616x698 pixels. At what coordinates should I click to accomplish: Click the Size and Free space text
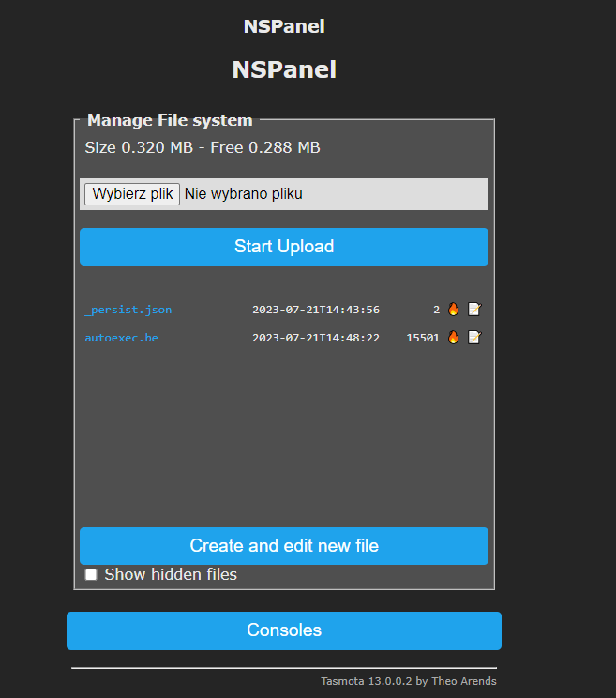point(203,148)
